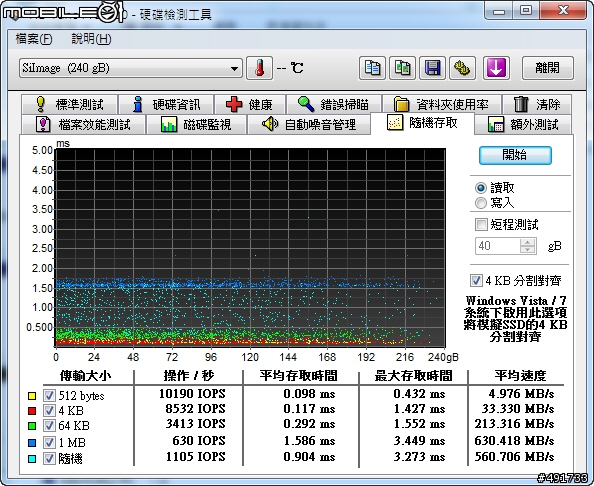Click the floppy disk save icon
The width and height of the screenshot is (594, 486).
click(x=432, y=68)
